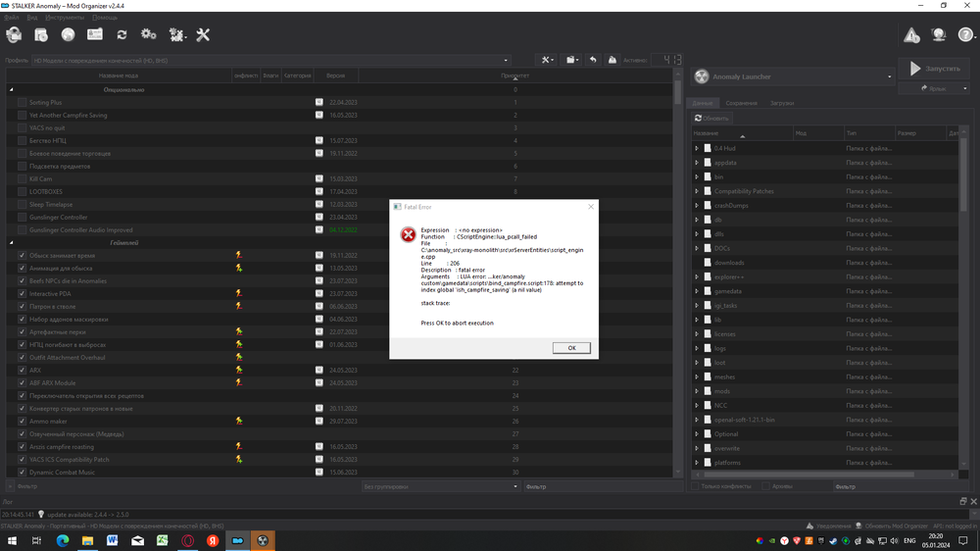The height and width of the screenshot is (551, 980).
Task: Switch to the Загрузки tab
Action: tap(782, 103)
